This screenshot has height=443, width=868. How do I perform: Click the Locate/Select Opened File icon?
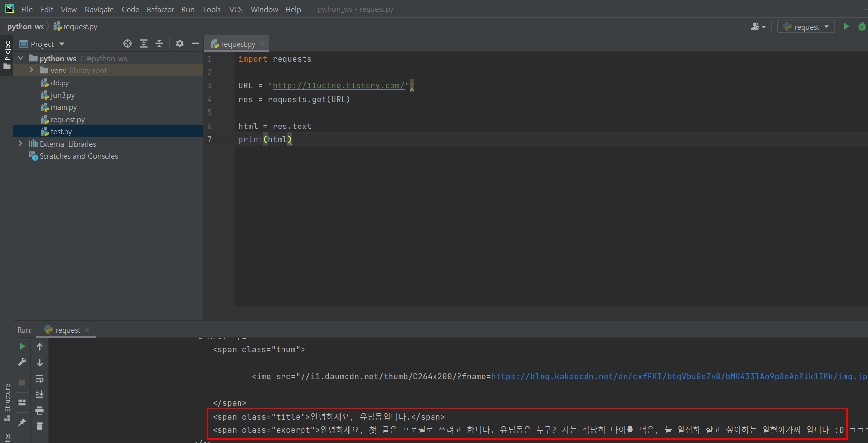128,43
